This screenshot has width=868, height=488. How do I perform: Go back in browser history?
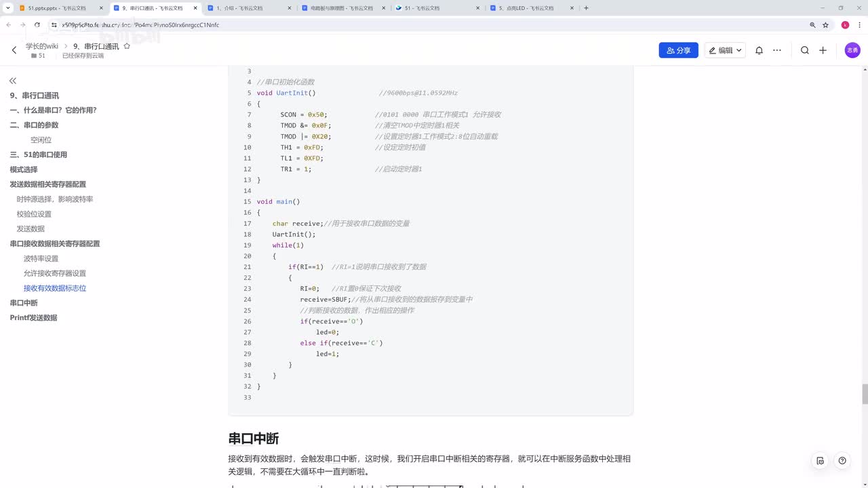coord(9,25)
